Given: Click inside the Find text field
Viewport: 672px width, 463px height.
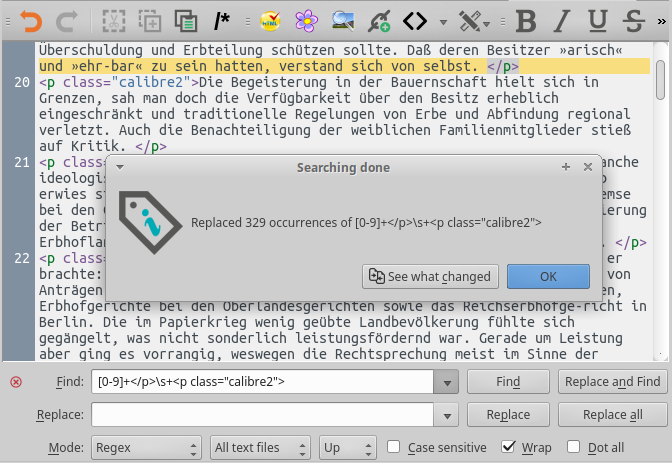Looking at the screenshot, I should tap(262, 382).
